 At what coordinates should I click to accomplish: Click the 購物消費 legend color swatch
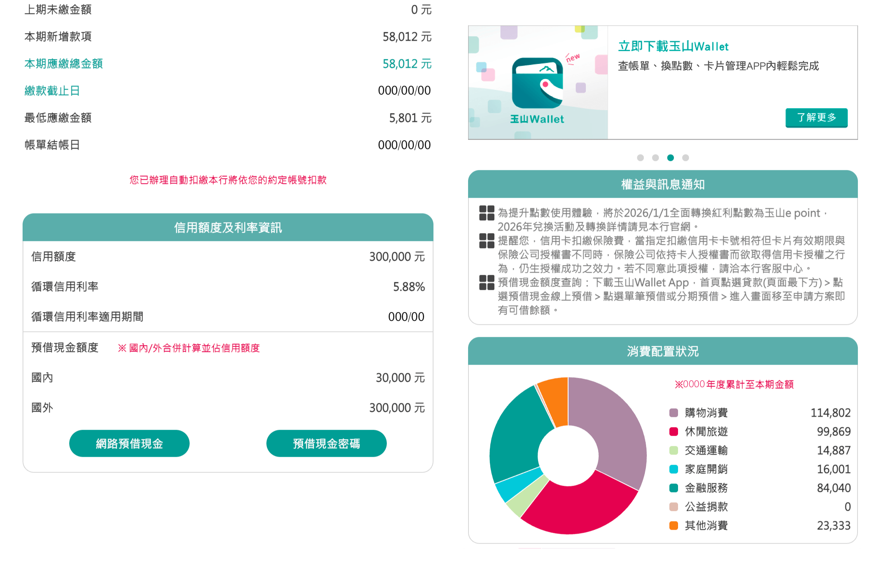[x=673, y=412]
